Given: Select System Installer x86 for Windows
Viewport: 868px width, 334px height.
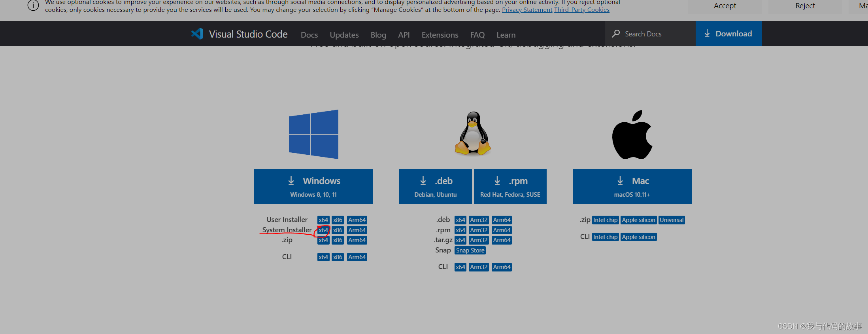Looking at the screenshot, I should tap(338, 230).
